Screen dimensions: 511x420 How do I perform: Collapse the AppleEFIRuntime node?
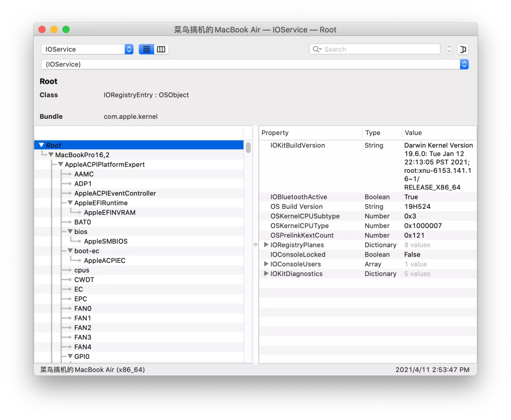click(x=70, y=203)
